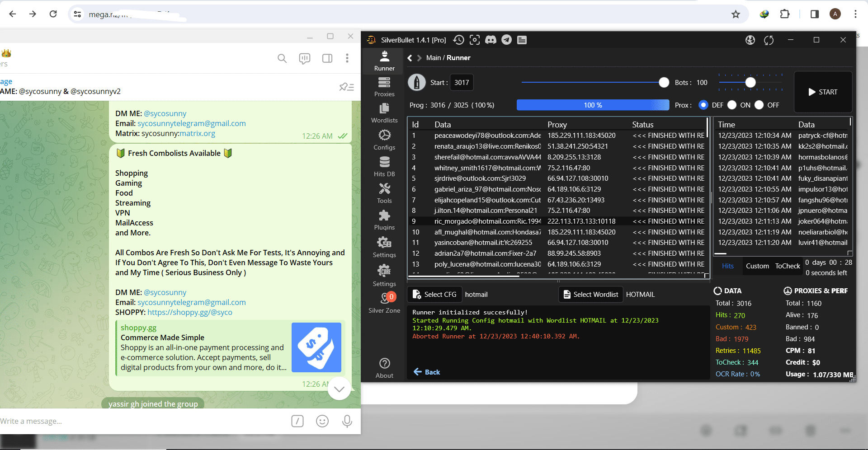Toggle the Telegram right sidebar panel
This screenshot has height=450, width=868.
pyautogui.click(x=327, y=58)
